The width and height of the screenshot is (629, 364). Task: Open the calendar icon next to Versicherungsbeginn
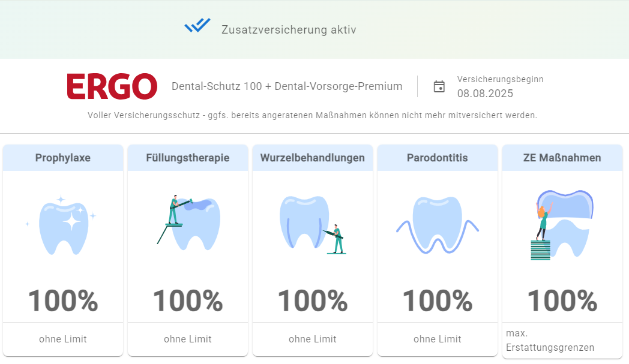click(x=440, y=86)
